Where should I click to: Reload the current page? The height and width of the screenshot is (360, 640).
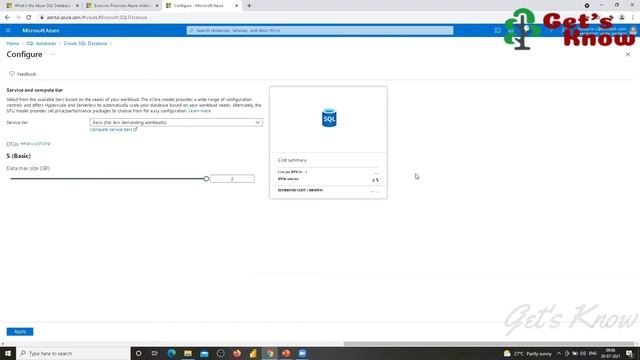click(28, 18)
